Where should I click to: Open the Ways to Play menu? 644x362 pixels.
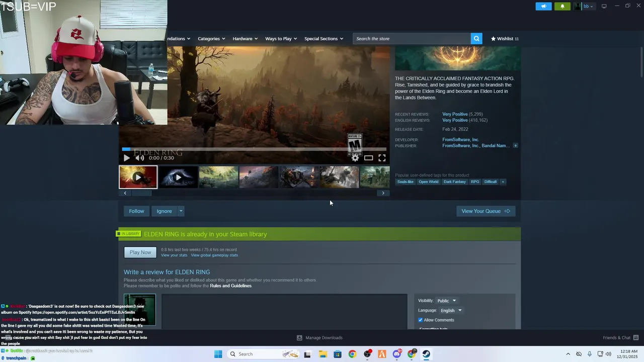point(281,39)
